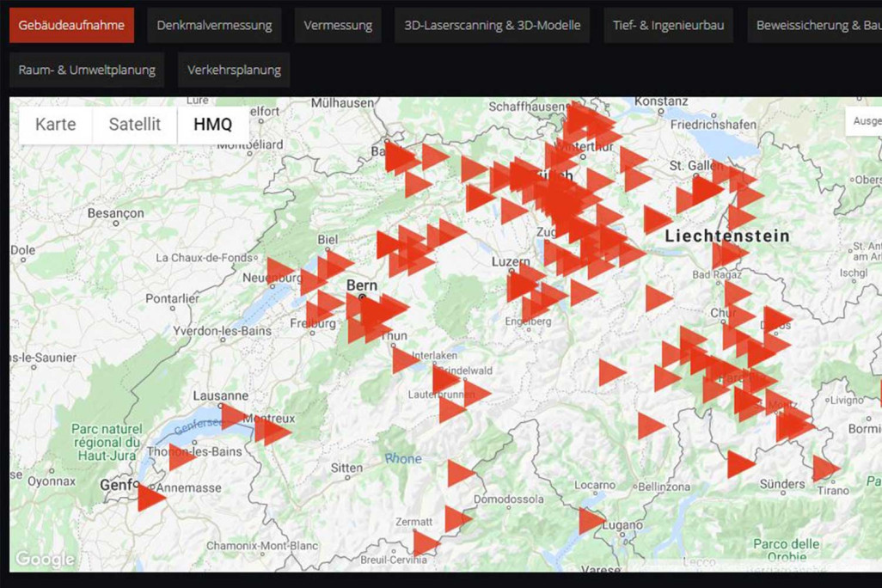
Task: Open the Denkmalvermessung category
Action: [214, 25]
